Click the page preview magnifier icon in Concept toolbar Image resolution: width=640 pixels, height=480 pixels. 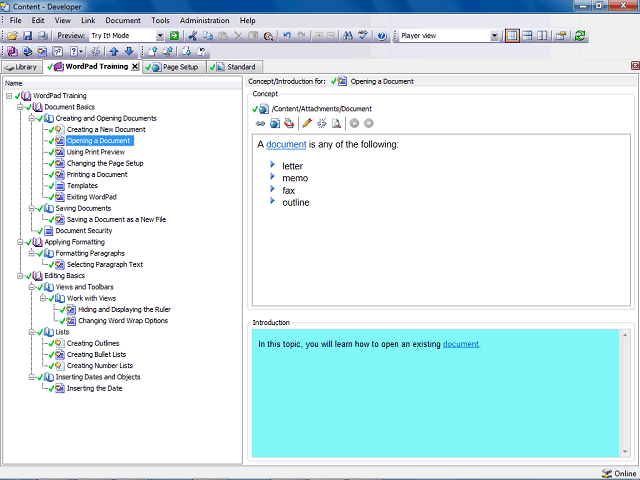pos(336,123)
